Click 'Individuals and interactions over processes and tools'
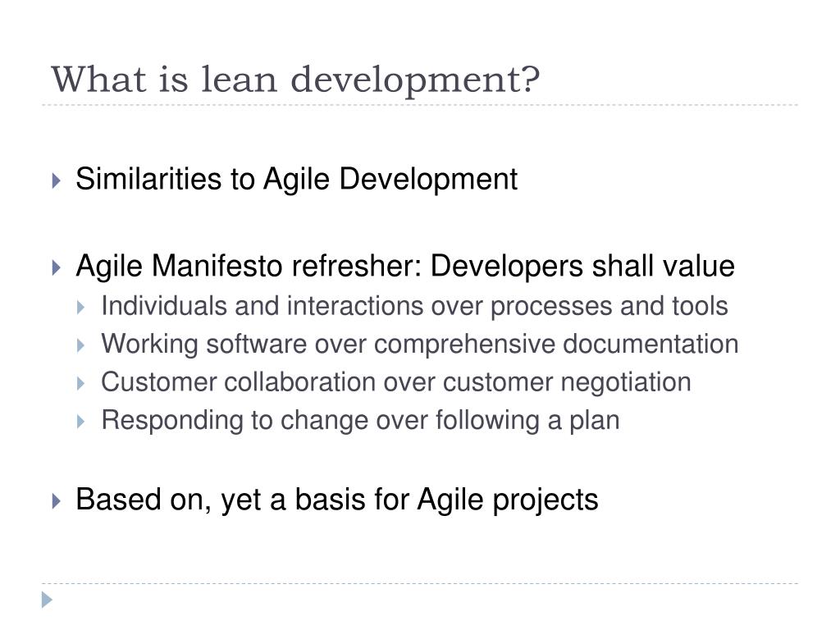The image size is (840, 630). (414, 307)
